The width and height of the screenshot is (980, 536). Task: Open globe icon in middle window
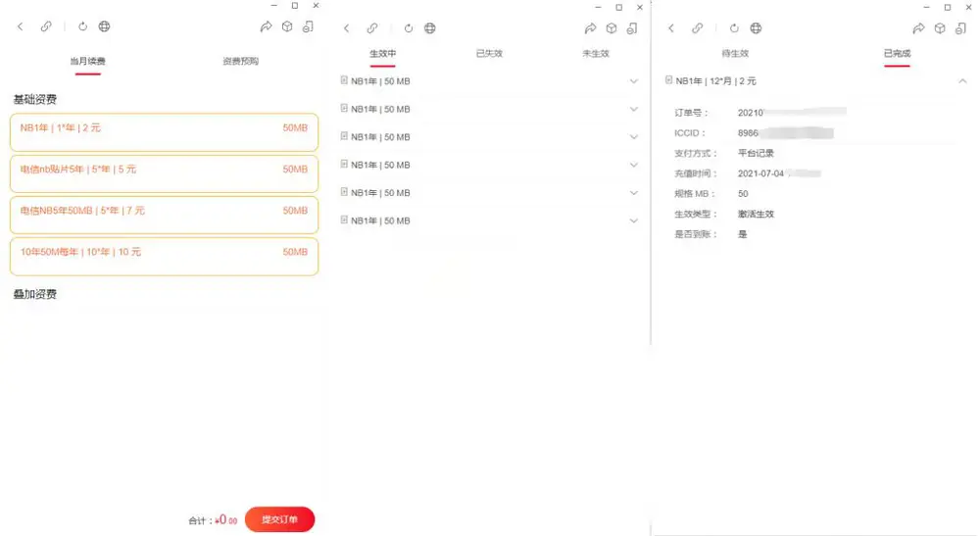430,28
